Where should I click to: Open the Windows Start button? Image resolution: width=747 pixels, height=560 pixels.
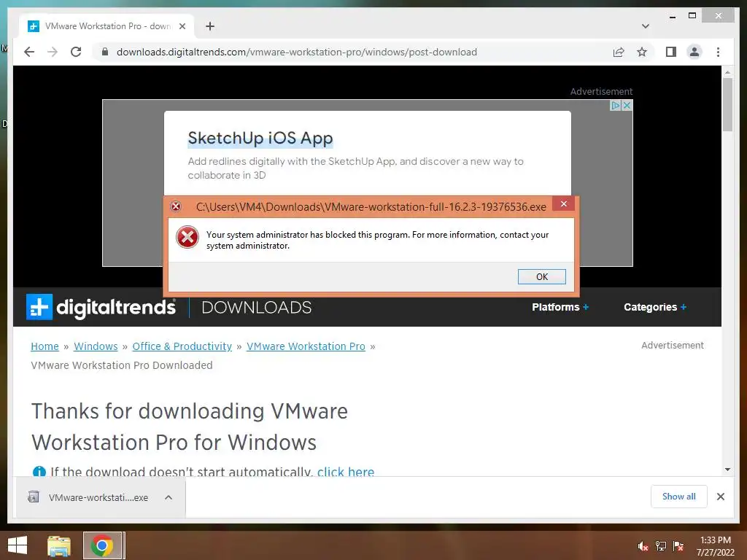tap(18, 545)
